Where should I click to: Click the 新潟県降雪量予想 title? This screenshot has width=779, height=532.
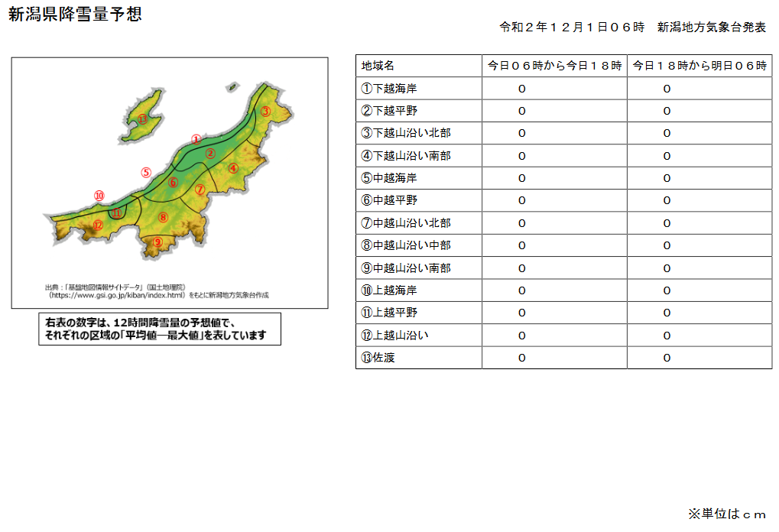[x=76, y=12]
